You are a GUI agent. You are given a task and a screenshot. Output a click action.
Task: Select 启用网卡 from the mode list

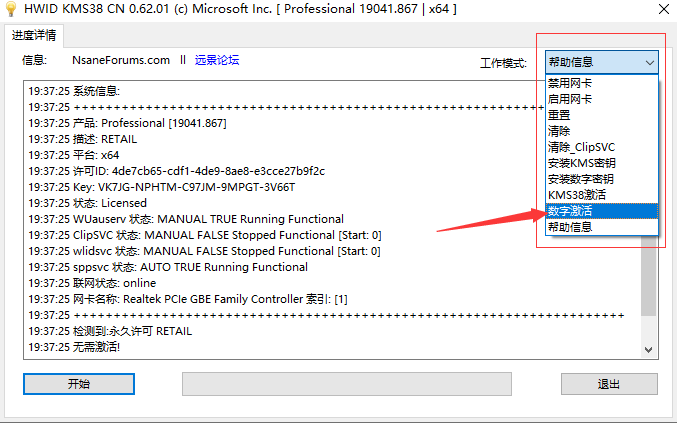click(x=570, y=100)
